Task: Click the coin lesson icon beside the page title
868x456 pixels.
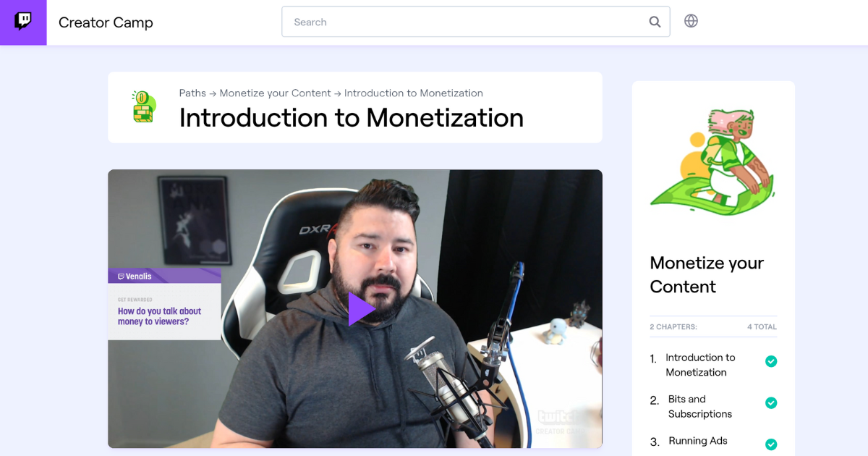Action: coord(143,107)
